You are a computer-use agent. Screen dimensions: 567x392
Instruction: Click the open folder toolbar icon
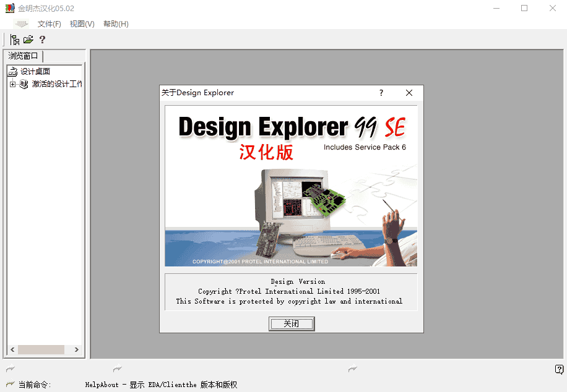click(x=28, y=40)
